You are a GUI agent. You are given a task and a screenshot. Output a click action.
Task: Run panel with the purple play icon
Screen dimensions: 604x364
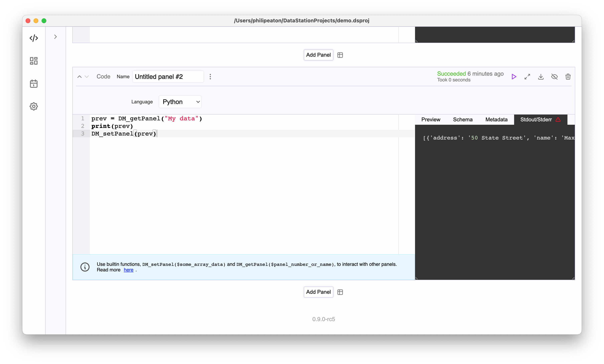pyautogui.click(x=514, y=77)
